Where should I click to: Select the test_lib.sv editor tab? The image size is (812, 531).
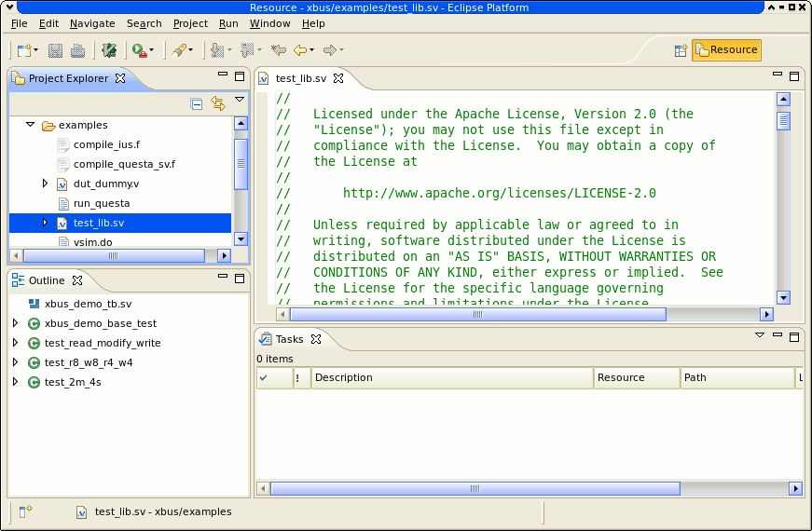300,78
